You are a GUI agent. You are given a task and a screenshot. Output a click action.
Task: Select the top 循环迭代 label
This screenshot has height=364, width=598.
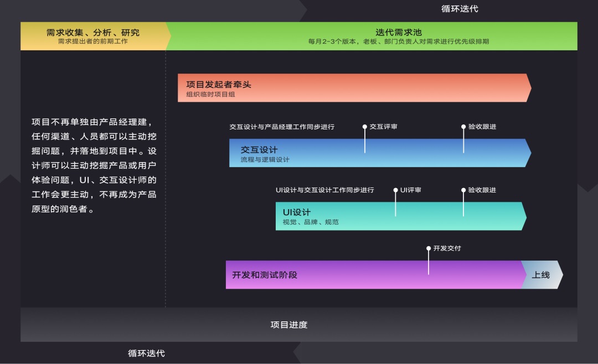pos(460,8)
